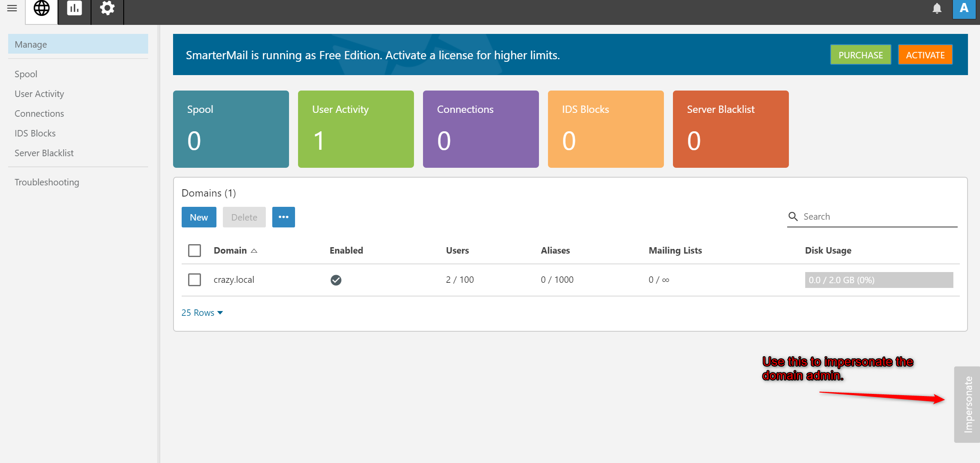
Task: Go to Spool in the sidebar
Action: coord(26,74)
